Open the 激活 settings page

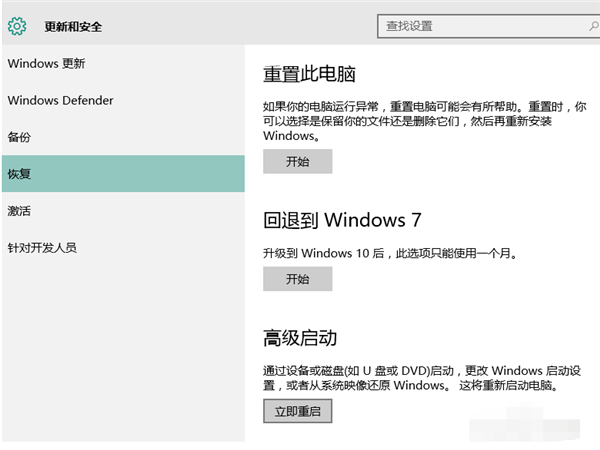[x=19, y=211]
